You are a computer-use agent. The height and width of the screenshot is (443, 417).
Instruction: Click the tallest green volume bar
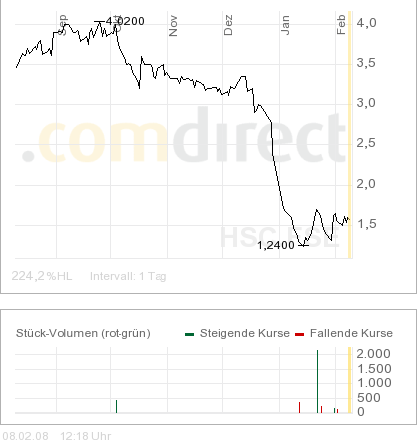317,381
